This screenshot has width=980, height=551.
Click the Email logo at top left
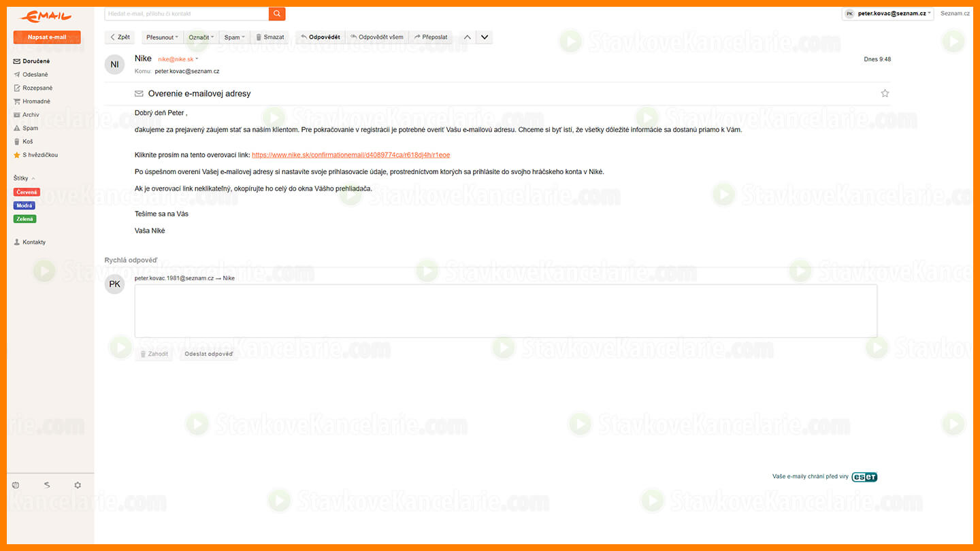(46, 16)
